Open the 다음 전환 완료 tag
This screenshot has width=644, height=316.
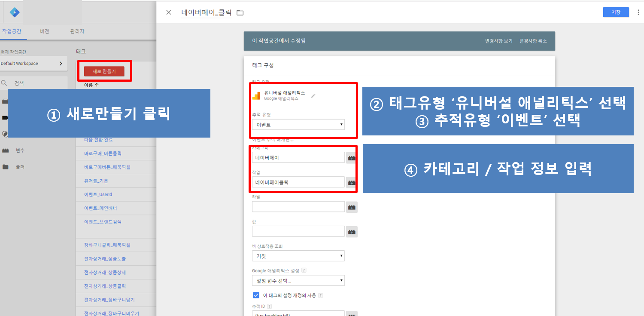(99, 140)
